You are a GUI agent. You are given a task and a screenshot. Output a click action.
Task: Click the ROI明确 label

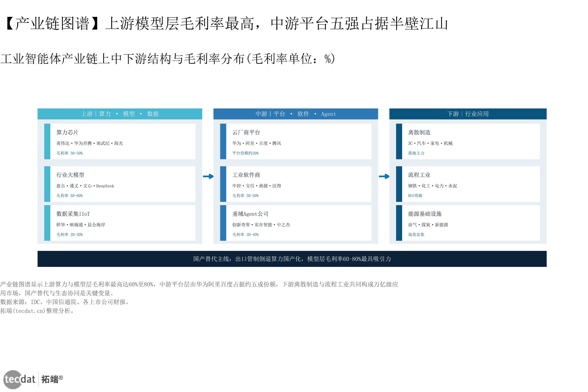pyautogui.click(x=415, y=196)
